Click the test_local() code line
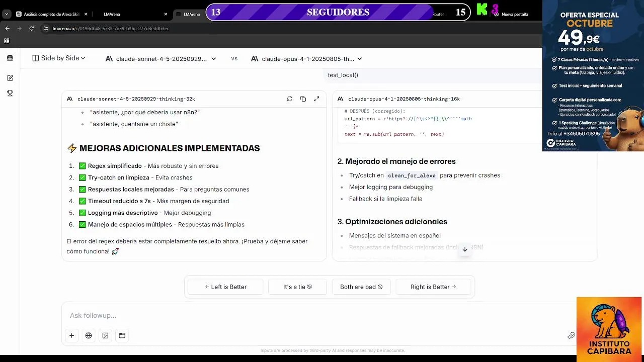This screenshot has width=644, height=362. point(343,75)
